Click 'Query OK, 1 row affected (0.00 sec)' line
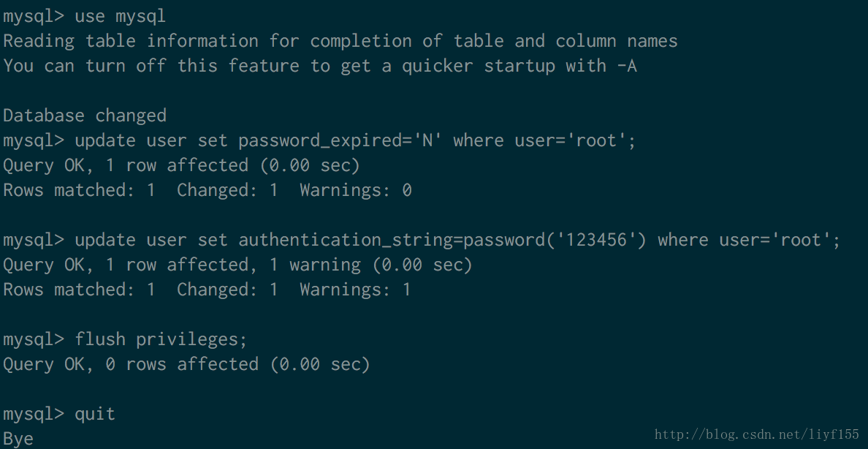 point(181,165)
